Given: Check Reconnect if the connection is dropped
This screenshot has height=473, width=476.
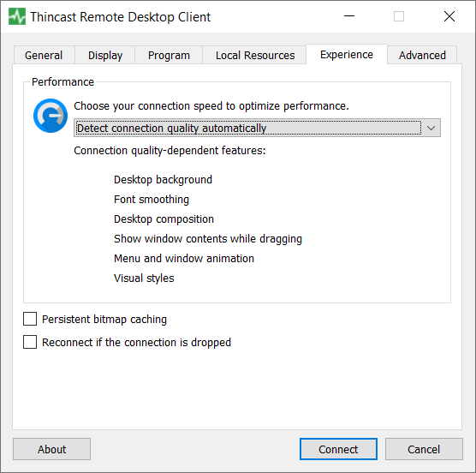Looking at the screenshot, I should pos(30,342).
